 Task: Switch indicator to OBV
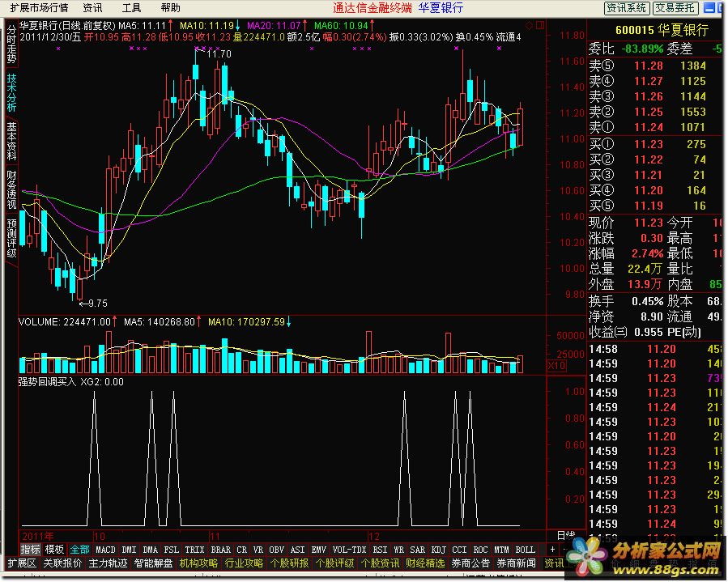click(277, 550)
